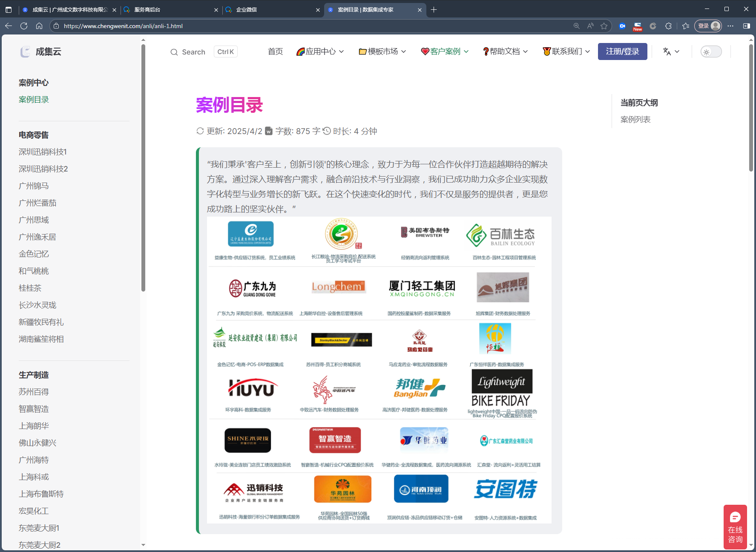The image size is (756, 552).
Task: Open 新疆牧民有礼 case link
Action: coord(41,322)
